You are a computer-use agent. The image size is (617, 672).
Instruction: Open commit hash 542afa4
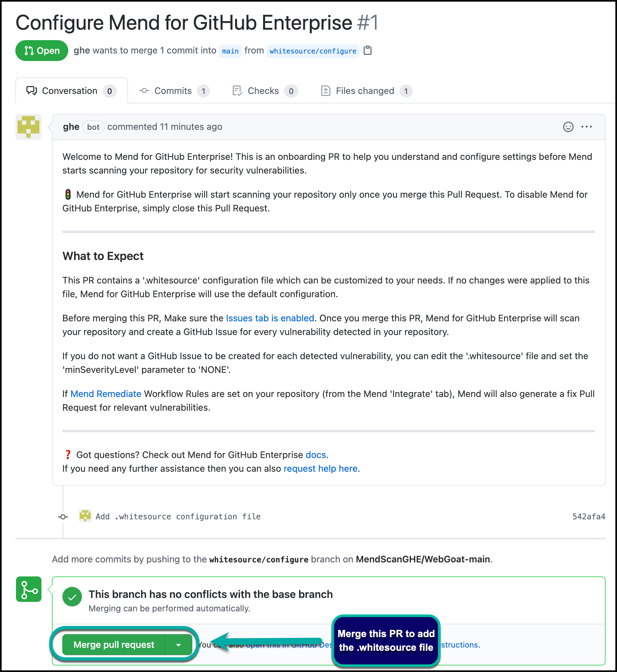coord(588,516)
